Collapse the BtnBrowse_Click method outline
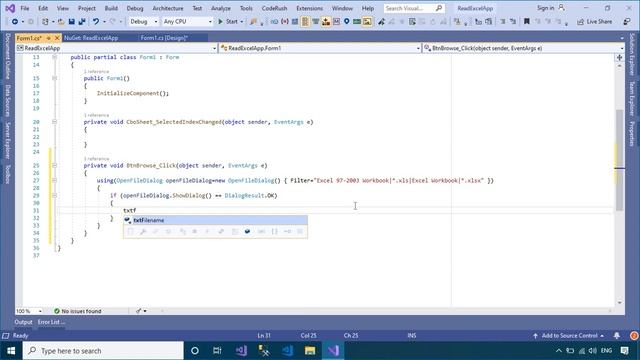Screen dimensions: 640x360 pos(54,166)
